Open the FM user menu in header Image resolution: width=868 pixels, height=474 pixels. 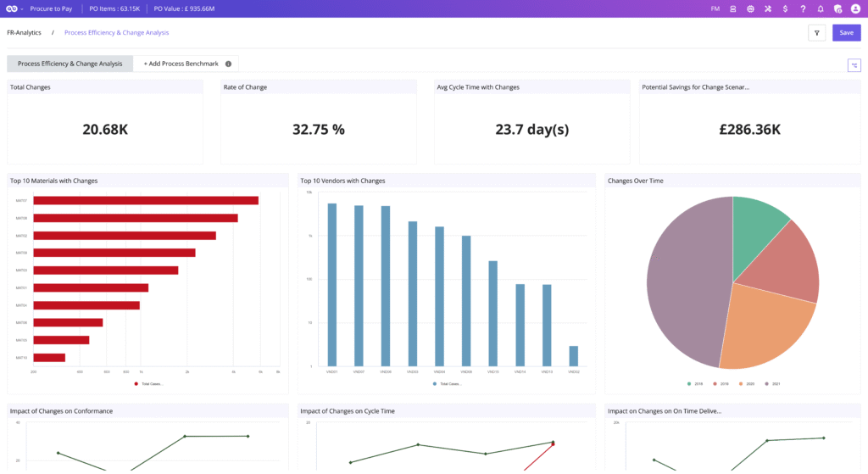715,8
